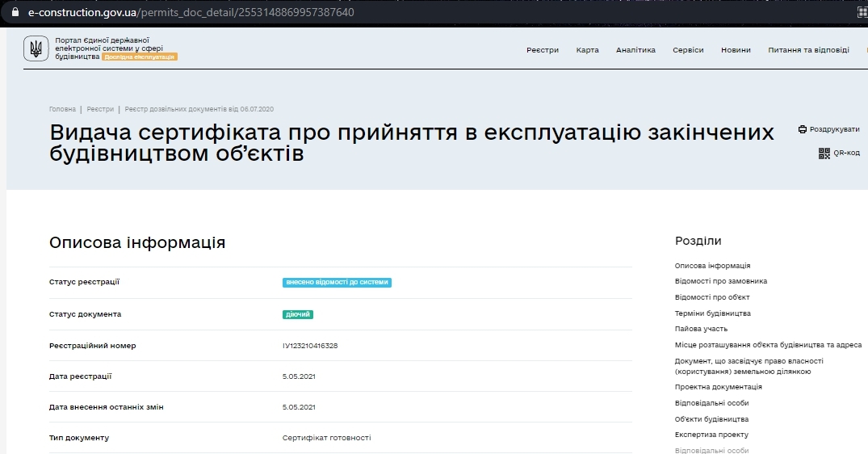The width and height of the screenshot is (868, 454).
Task: Click the Дослідна експлуатація orange badge
Action: click(x=140, y=57)
